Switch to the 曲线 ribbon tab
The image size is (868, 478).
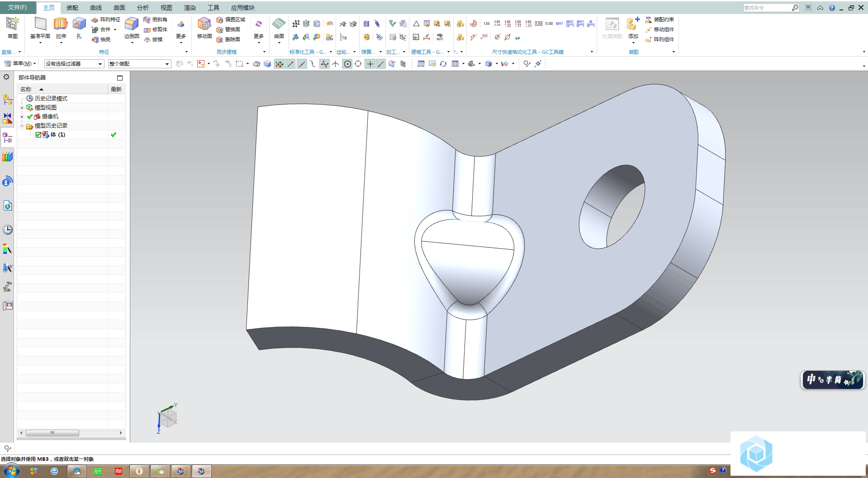(96, 8)
